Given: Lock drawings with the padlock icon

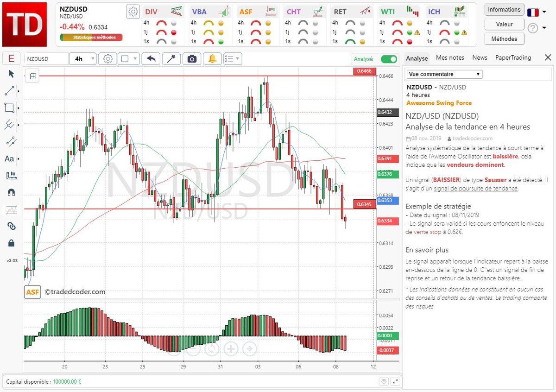Looking at the screenshot, I should [11, 243].
